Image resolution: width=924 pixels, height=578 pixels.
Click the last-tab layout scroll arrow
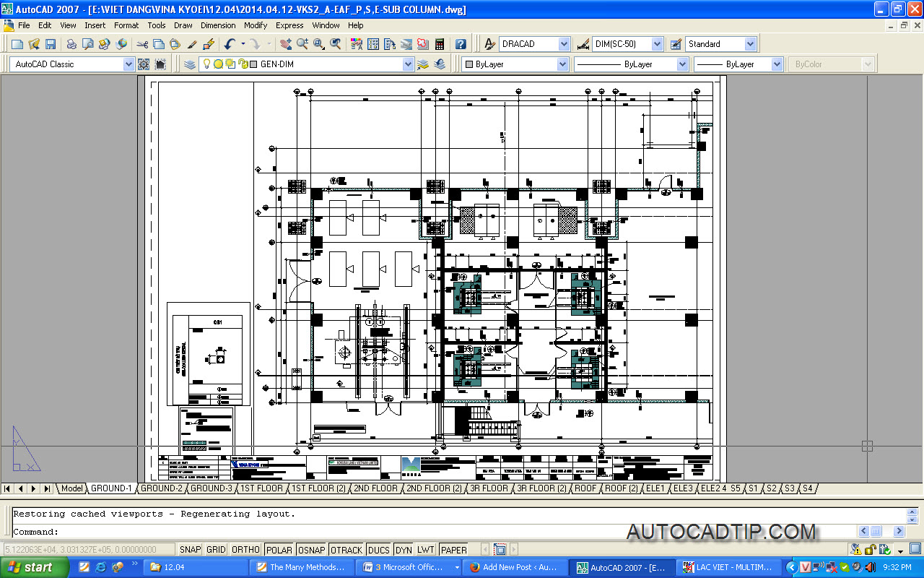point(47,488)
